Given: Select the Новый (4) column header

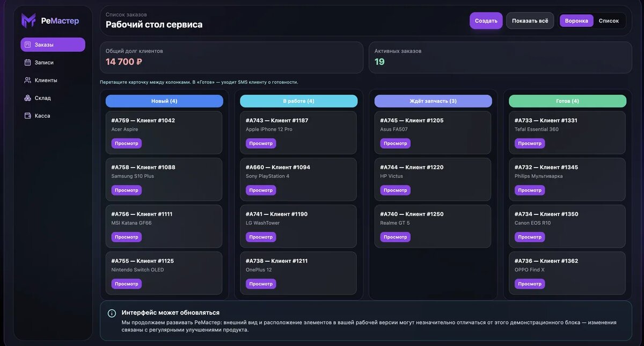Looking at the screenshot, I should point(164,101).
